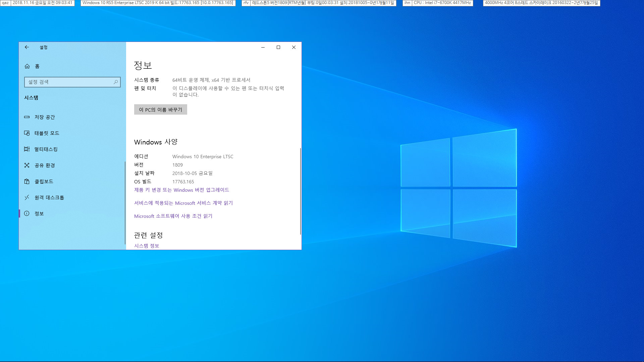Click the tablet mode (태블릿 모드) icon
This screenshot has height=362, width=644.
[x=27, y=133]
